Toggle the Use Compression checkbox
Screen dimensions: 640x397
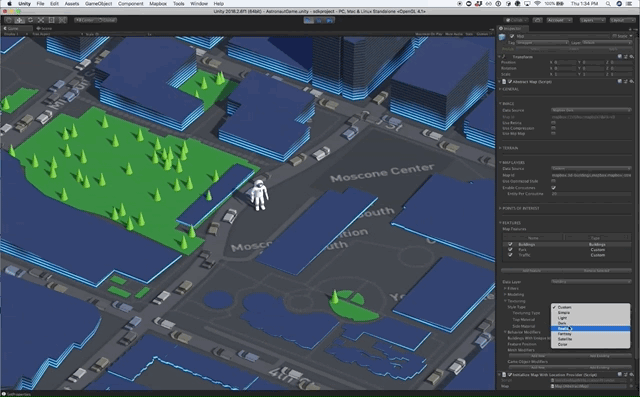pyautogui.click(x=553, y=128)
